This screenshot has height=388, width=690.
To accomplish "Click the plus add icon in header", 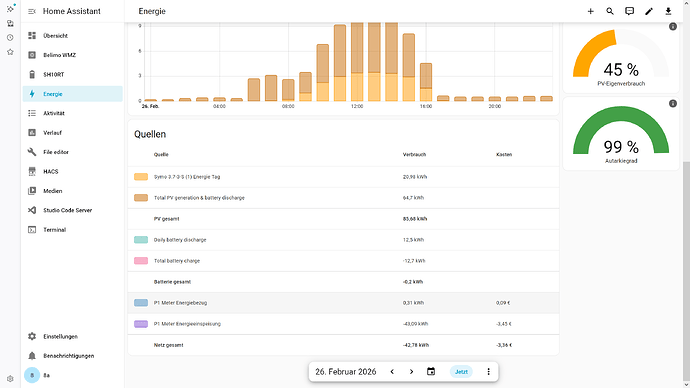I will point(591,11).
